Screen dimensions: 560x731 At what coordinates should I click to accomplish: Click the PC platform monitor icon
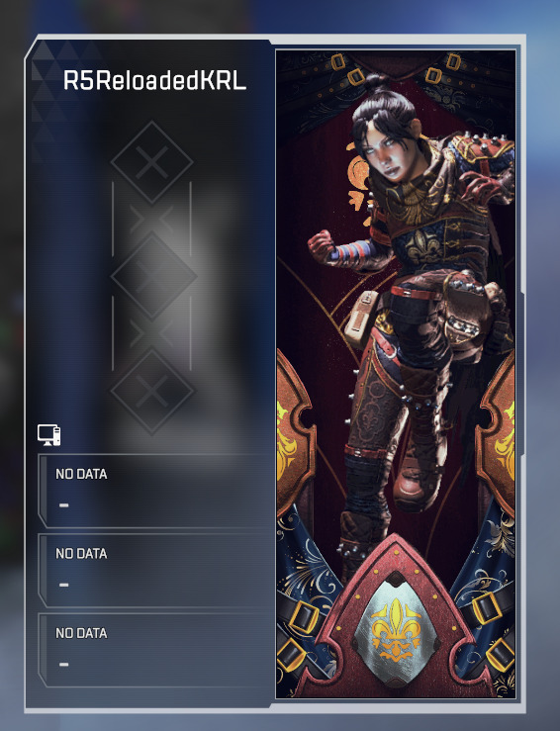tap(48, 435)
